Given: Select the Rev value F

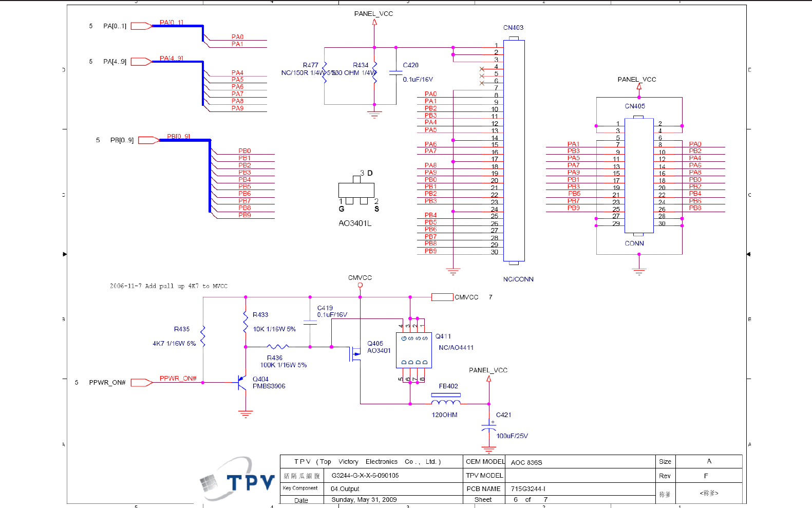Looking at the screenshot, I should pos(706,476).
